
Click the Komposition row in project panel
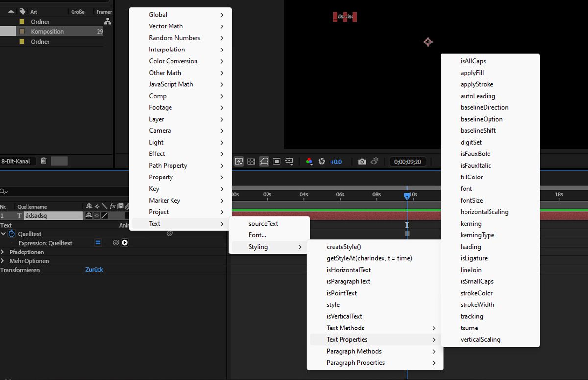tap(51, 31)
